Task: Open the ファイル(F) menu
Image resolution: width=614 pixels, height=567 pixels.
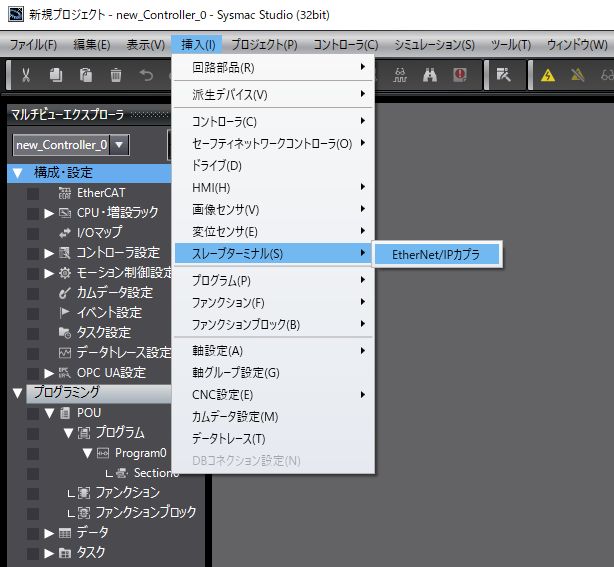Action: [x=33, y=44]
